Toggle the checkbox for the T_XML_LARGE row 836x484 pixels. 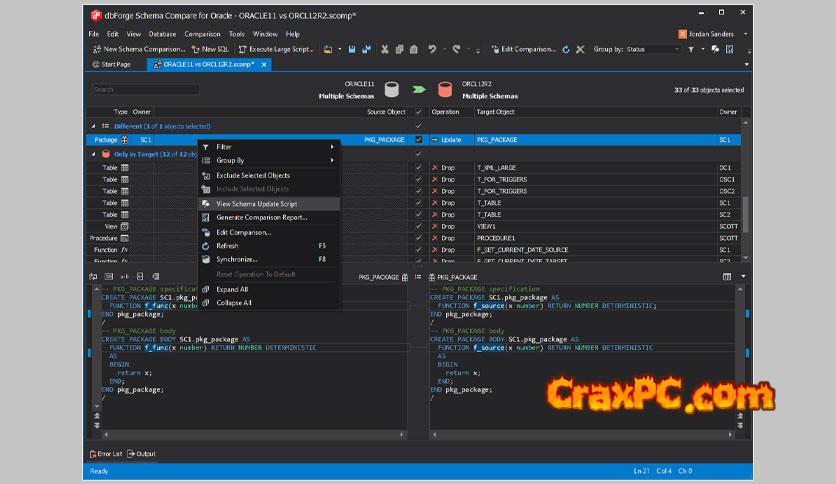coord(418,168)
